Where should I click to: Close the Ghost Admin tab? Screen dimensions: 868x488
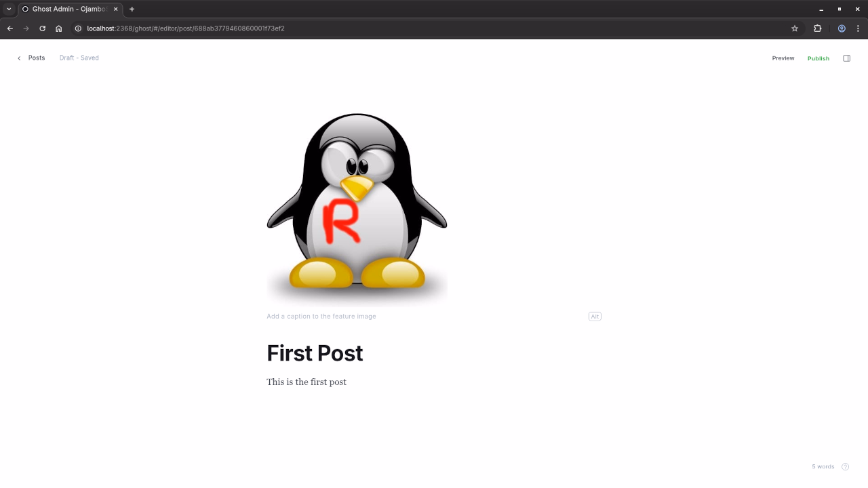[x=115, y=9]
